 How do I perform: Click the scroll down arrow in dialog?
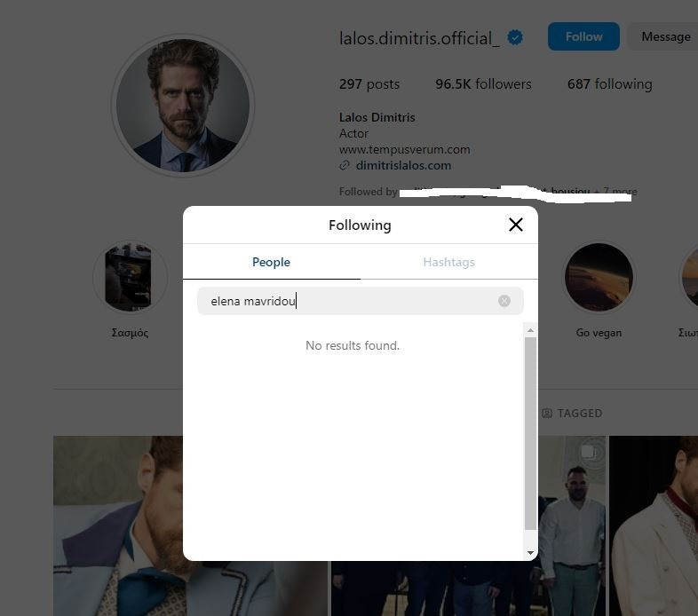531,553
